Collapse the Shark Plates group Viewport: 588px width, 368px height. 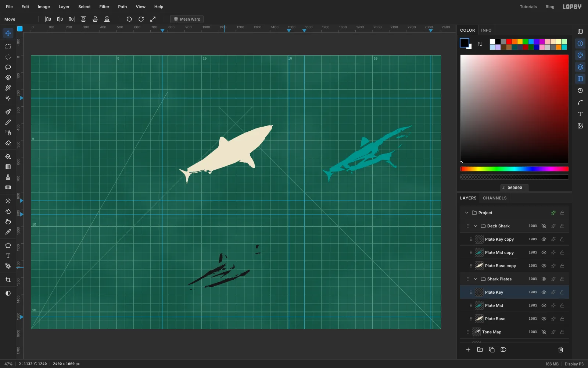pyautogui.click(x=476, y=279)
